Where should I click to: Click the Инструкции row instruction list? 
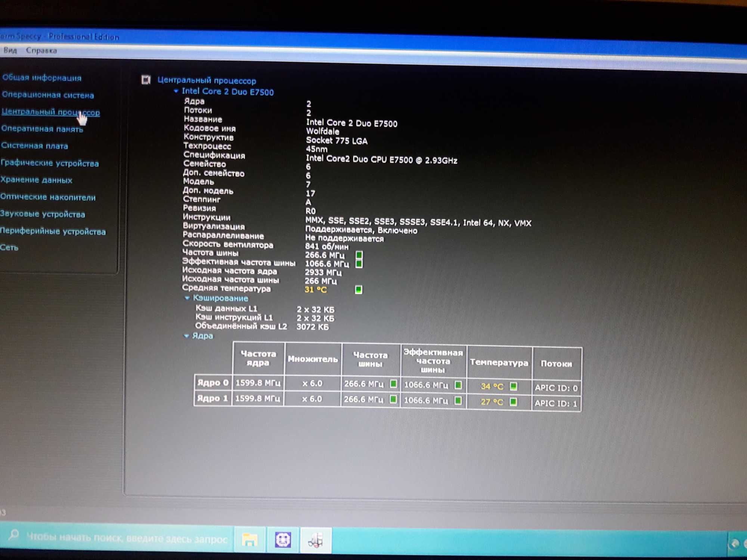(418, 223)
